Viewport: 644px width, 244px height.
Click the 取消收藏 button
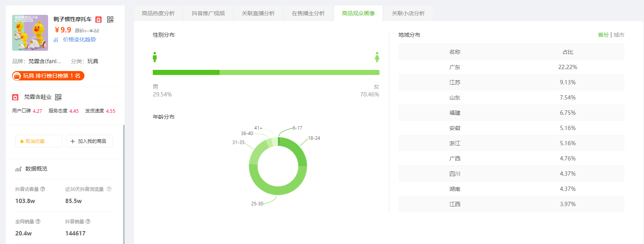39,141
